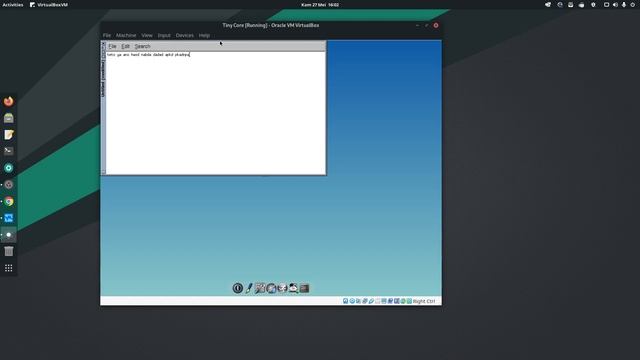Click the hard disk indicator in VirtualBox status bar
Viewport: 640px width, 360px height.
tap(345, 301)
